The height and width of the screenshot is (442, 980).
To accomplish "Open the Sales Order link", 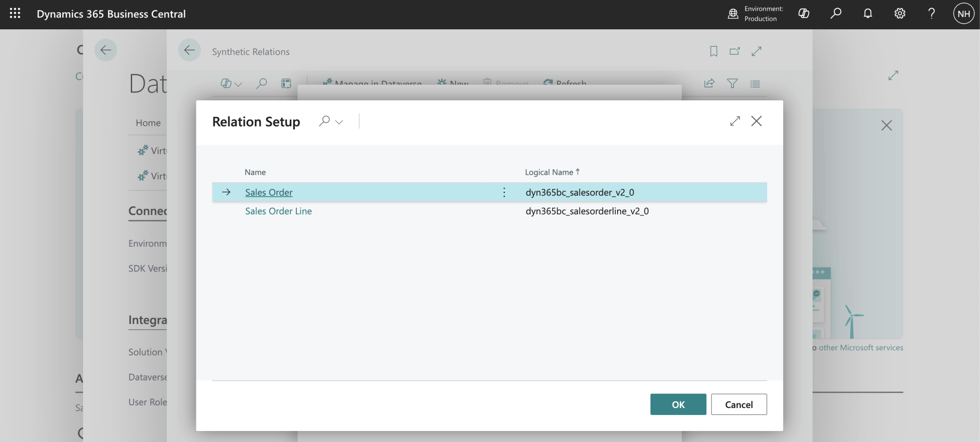I will (x=269, y=193).
